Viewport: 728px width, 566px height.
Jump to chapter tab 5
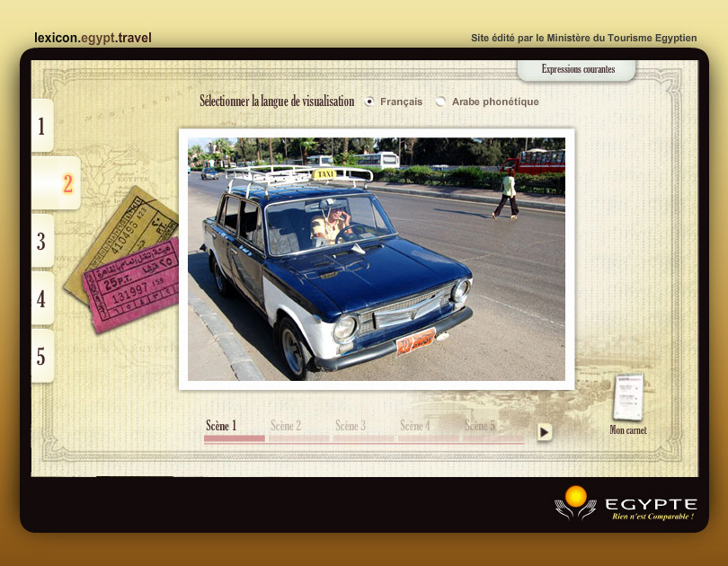(x=41, y=356)
